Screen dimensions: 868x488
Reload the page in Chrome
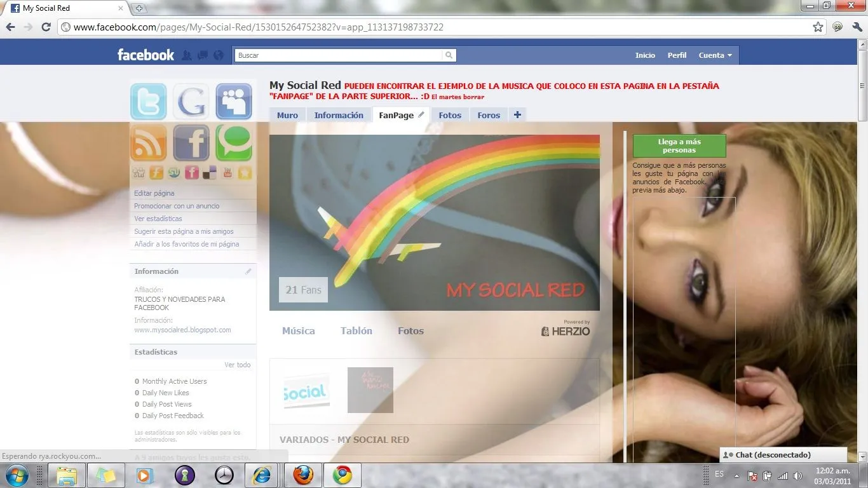pos(46,27)
